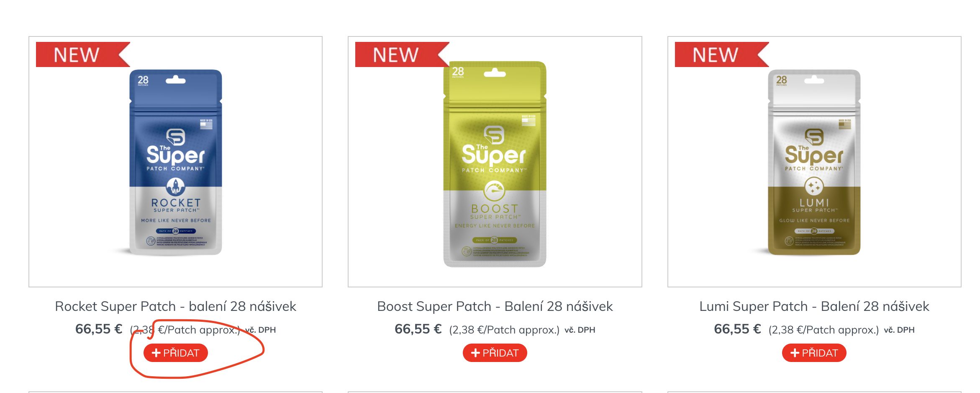Click the 66,55 € price under Lumi

coord(737,329)
